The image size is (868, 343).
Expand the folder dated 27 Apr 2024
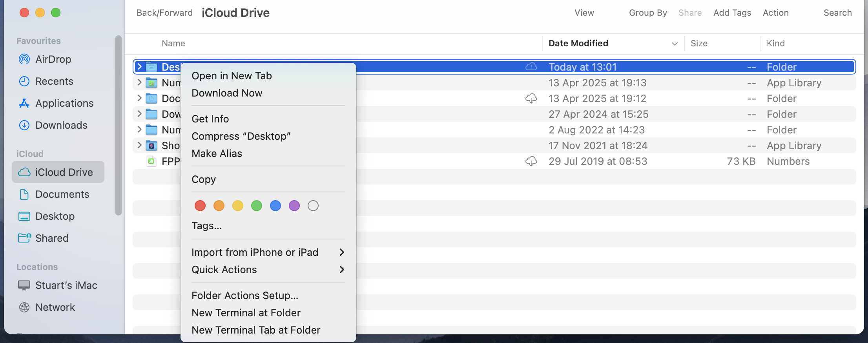tap(139, 114)
